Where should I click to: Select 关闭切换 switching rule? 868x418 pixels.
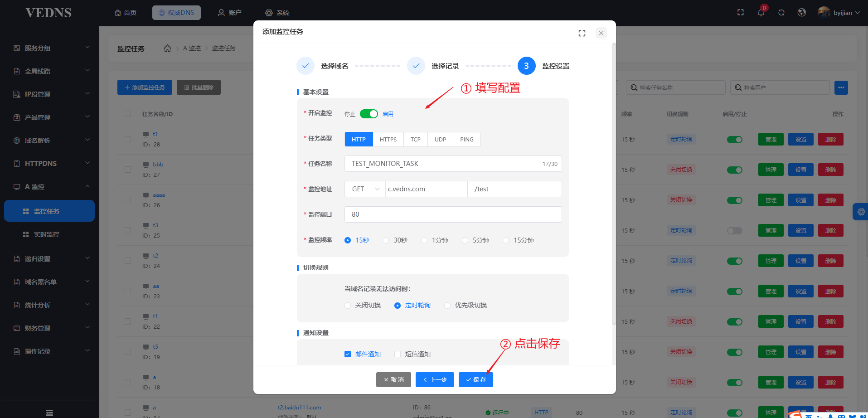(x=363, y=306)
